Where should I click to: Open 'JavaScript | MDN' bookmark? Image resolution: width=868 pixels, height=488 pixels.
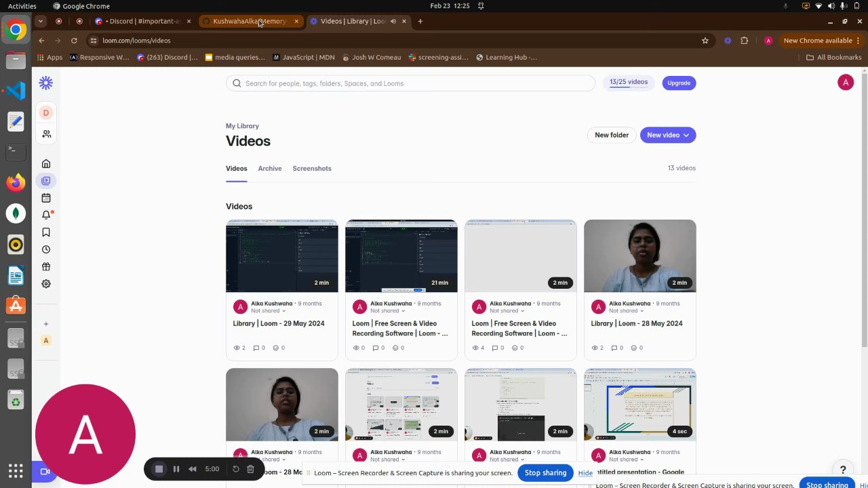click(x=304, y=58)
